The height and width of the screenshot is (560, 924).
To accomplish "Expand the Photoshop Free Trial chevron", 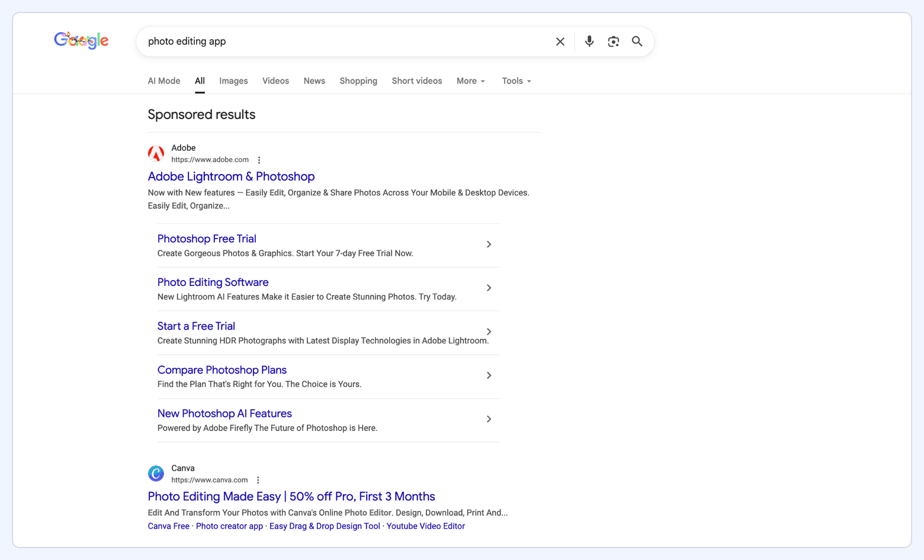I will (489, 244).
